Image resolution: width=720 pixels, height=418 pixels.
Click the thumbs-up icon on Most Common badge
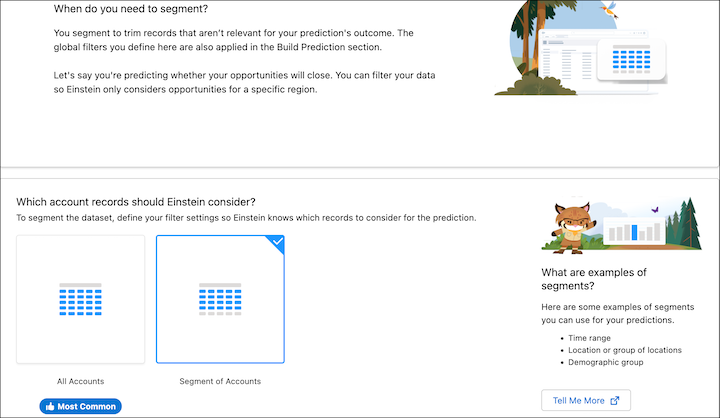click(x=50, y=406)
